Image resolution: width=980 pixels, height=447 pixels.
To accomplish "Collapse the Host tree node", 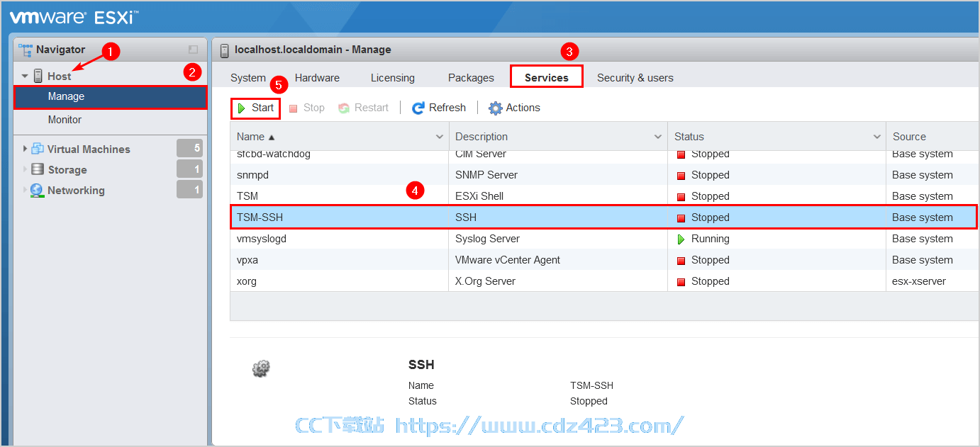I will pos(25,77).
